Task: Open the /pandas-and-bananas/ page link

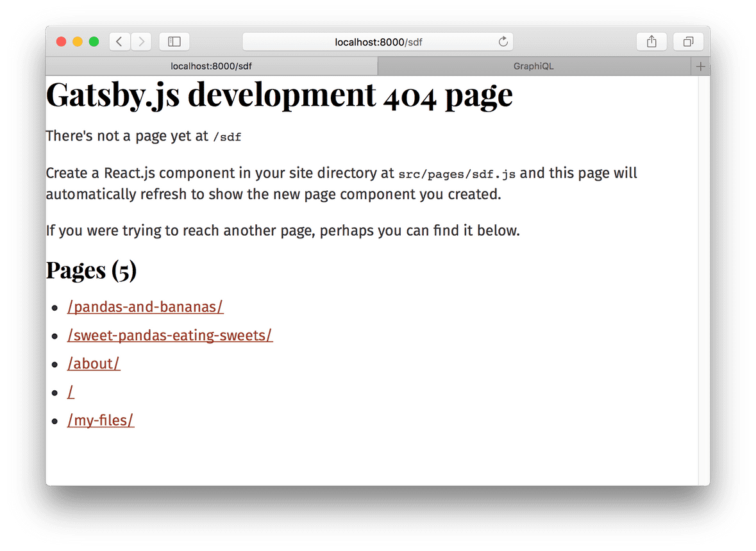Action: pos(145,307)
